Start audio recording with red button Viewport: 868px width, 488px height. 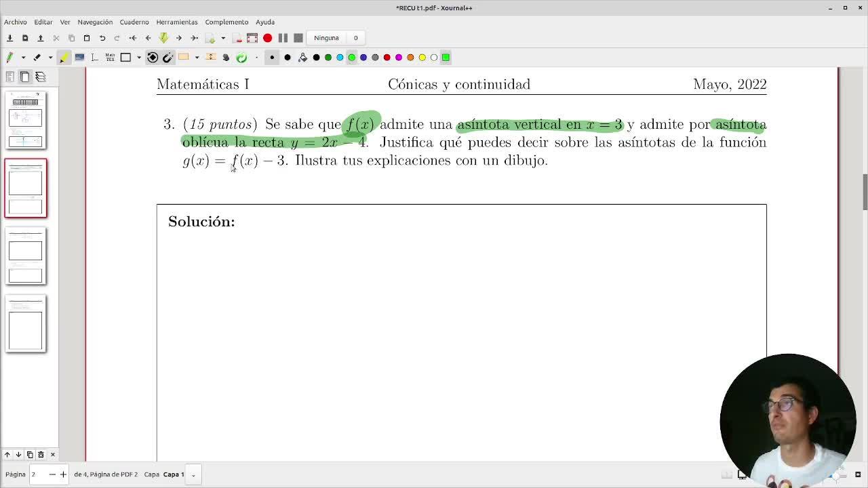tap(268, 38)
